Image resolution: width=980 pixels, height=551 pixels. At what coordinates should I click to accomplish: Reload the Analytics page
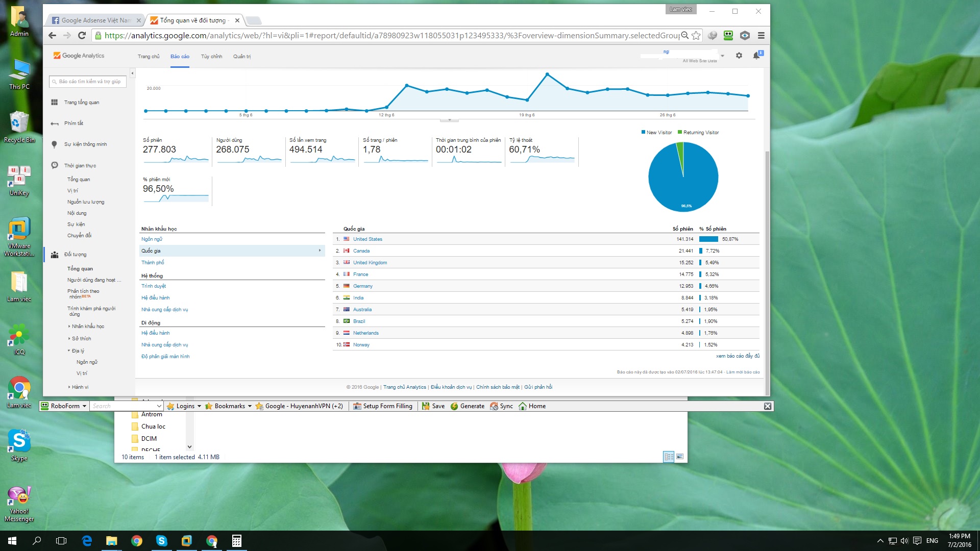point(82,35)
